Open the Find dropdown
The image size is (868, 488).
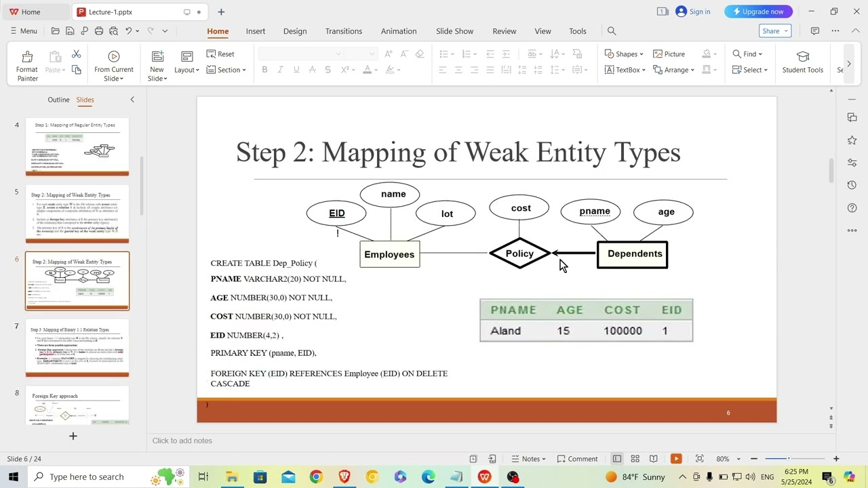[747, 54]
